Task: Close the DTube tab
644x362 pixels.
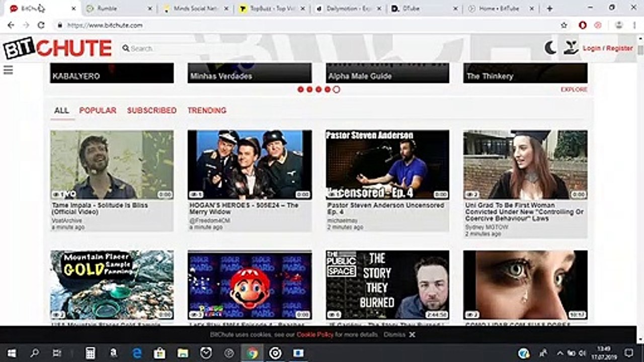Action: [x=456, y=9]
